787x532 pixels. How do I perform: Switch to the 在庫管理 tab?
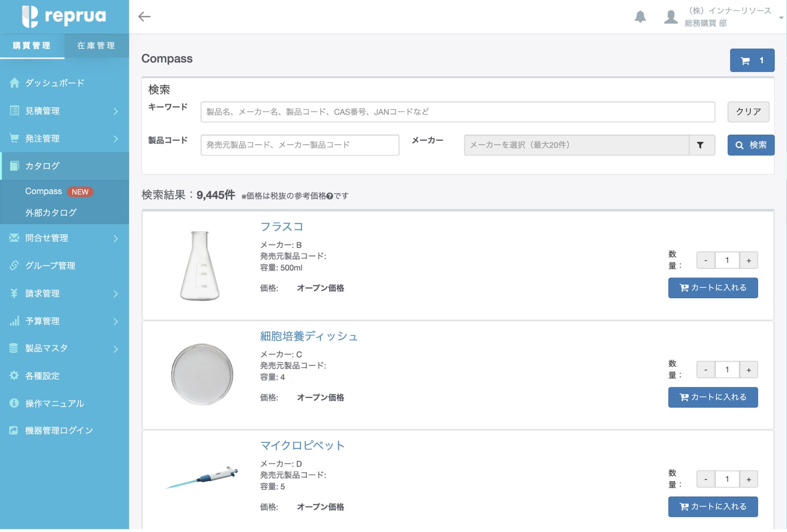pos(97,45)
